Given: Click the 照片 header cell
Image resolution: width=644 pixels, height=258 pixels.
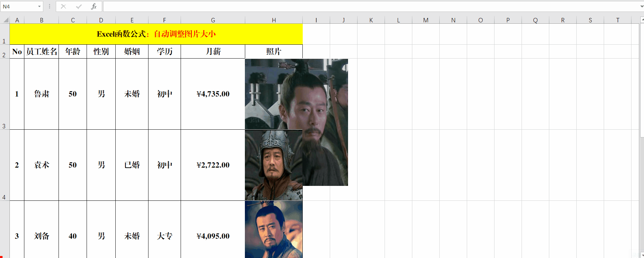Looking at the screenshot, I should [x=274, y=51].
